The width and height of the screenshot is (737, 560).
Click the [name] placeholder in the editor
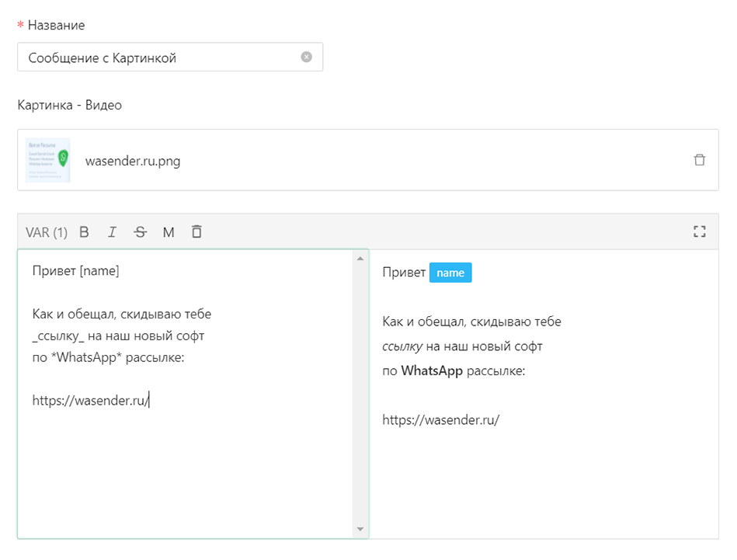tap(99, 270)
